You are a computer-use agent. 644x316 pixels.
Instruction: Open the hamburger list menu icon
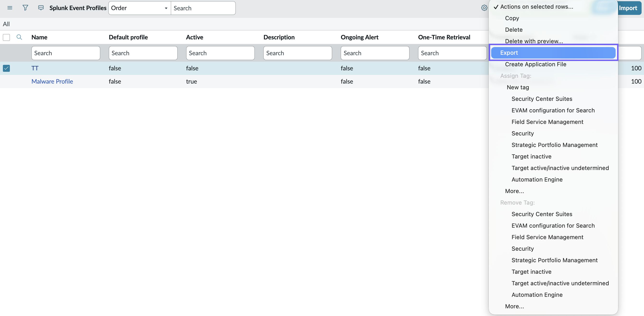pos(10,8)
